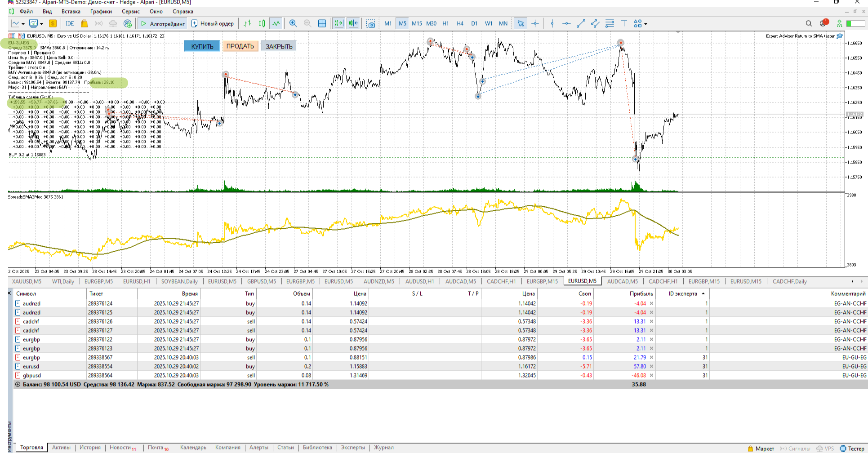This screenshot has width=868, height=453.
Task: Switch chart to candlestick mode
Action: tap(262, 23)
